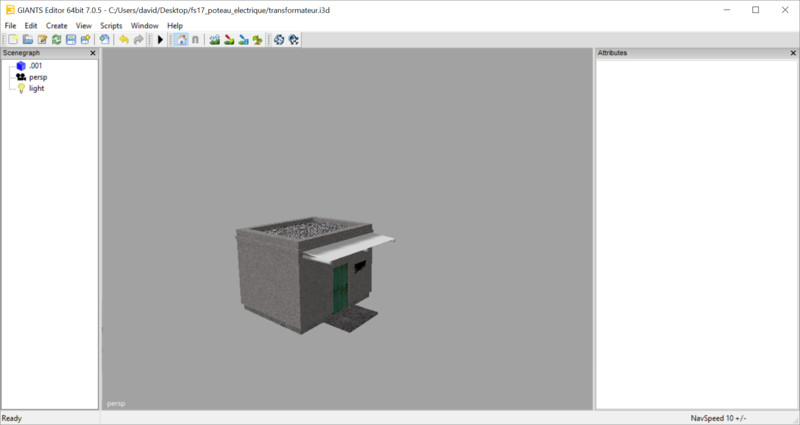Select the first terrain sculpt tool icon
The image size is (800, 425).
click(x=215, y=40)
